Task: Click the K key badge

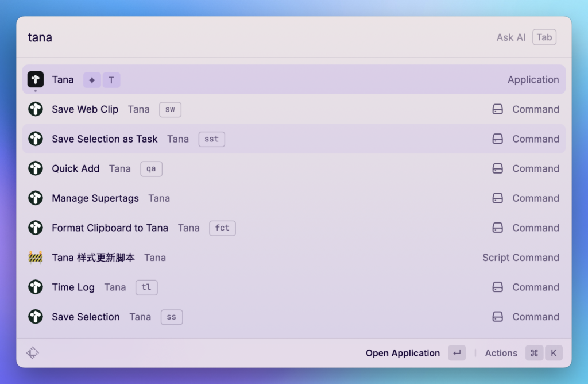Action: pyautogui.click(x=554, y=353)
